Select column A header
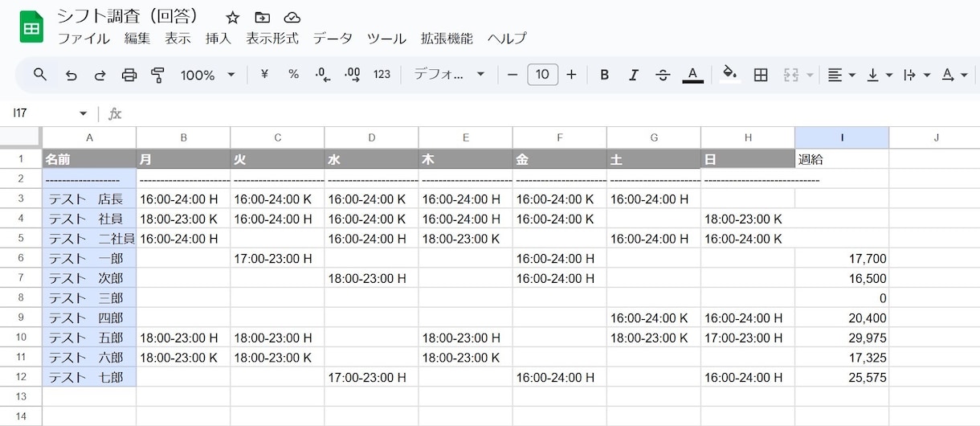980x426 pixels. point(89,137)
